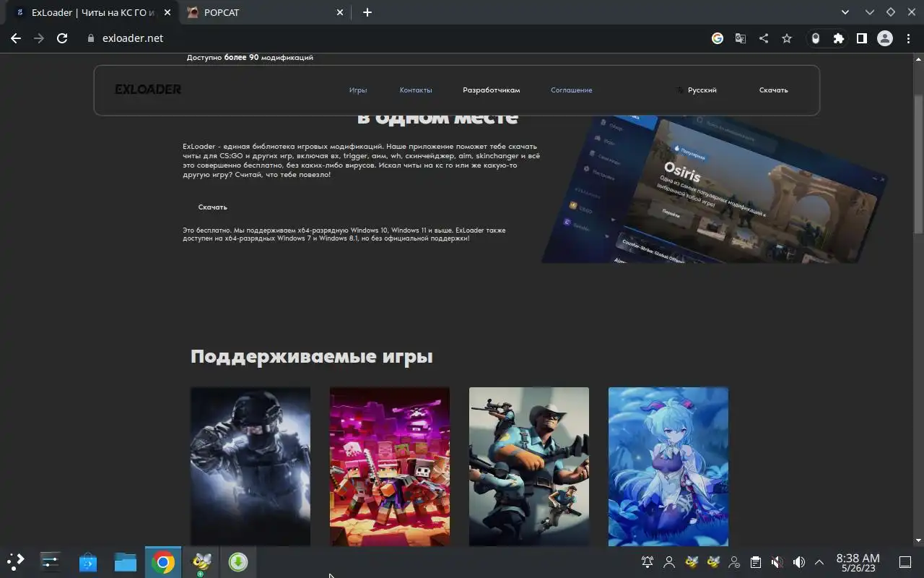Open the Extensions puzzle menu
Image resolution: width=924 pixels, height=578 pixels.
[x=839, y=38]
